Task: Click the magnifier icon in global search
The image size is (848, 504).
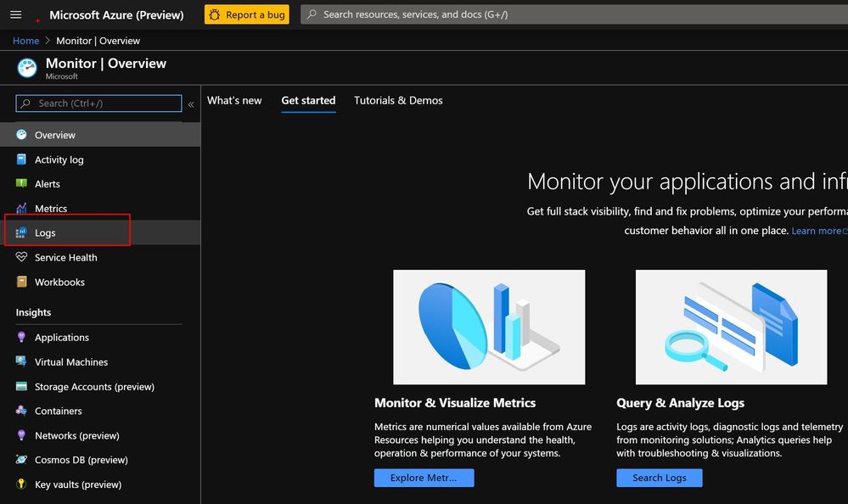Action: [x=312, y=14]
